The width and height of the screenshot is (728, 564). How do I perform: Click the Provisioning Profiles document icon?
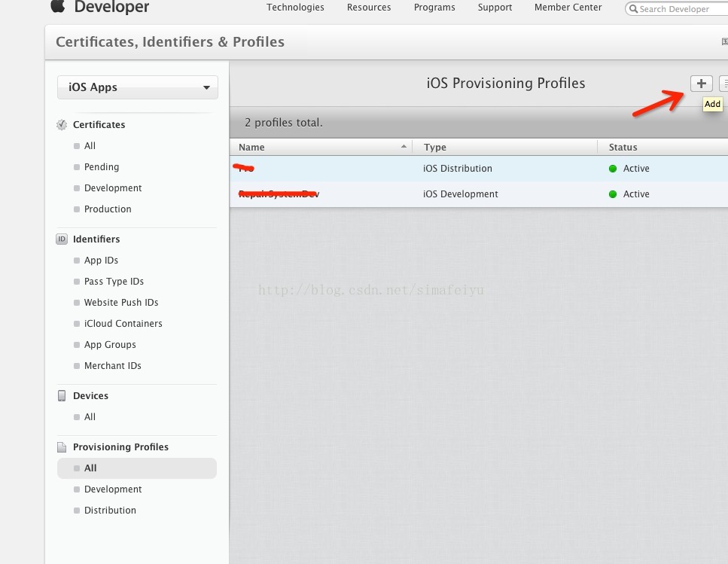61,447
